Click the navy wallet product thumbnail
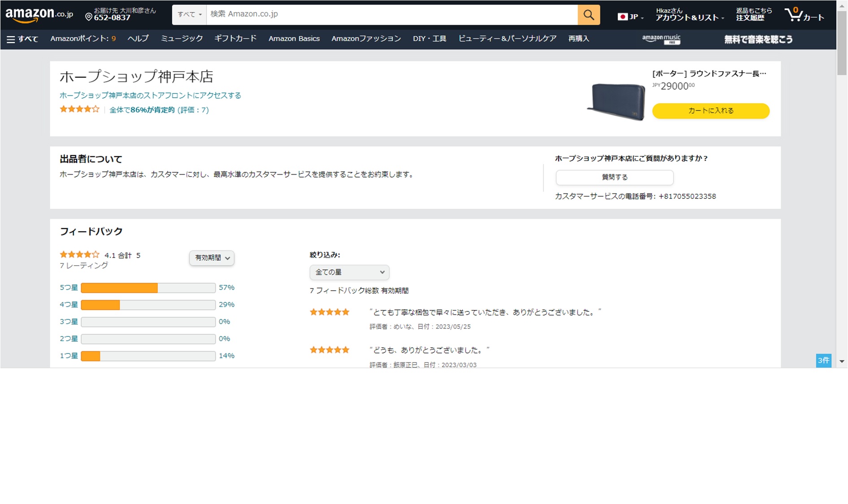Screen dimensions: 848x504 coord(617,102)
